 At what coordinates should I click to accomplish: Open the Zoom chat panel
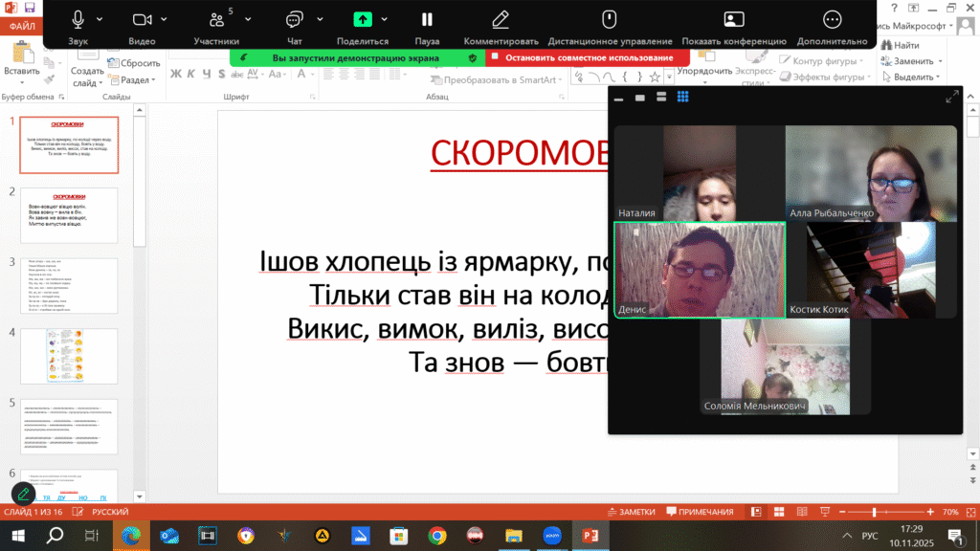click(295, 20)
